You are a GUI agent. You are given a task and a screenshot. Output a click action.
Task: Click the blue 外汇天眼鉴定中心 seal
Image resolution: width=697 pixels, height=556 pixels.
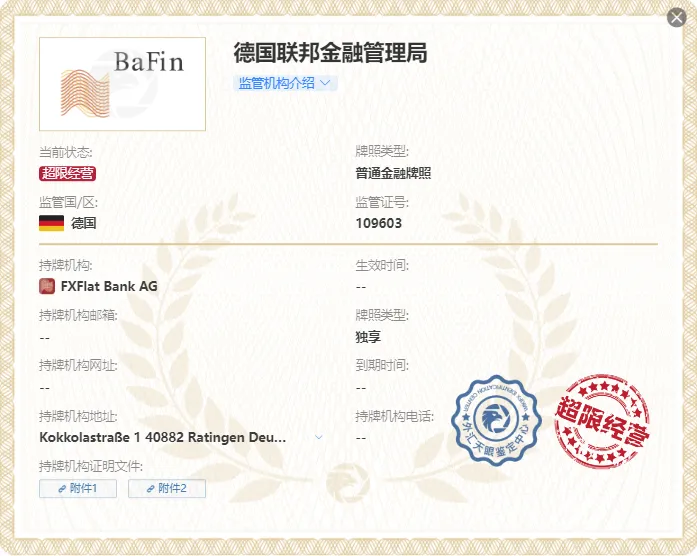[496, 420]
